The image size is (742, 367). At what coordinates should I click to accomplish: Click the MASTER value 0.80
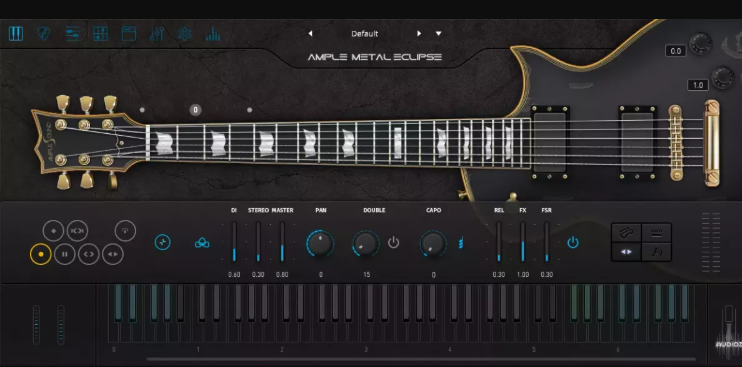tap(282, 275)
